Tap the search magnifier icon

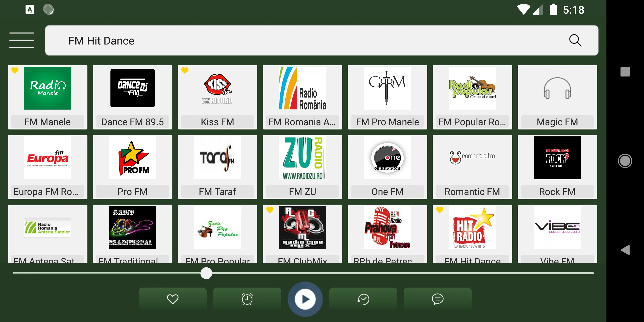point(575,40)
